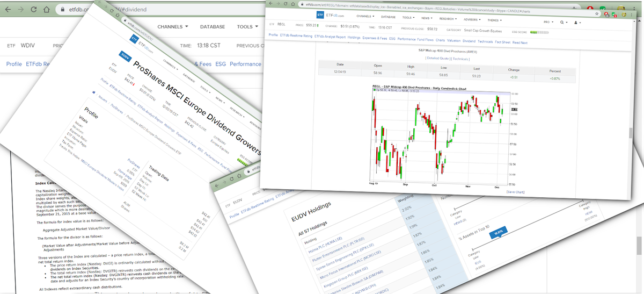Open the Performance link in the WDIV window
Screen dimensions: 644x294
click(245, 64)
